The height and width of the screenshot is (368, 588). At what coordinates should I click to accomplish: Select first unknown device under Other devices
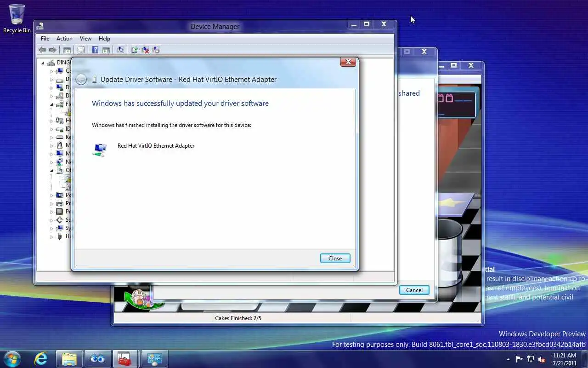tap(68, 178)
